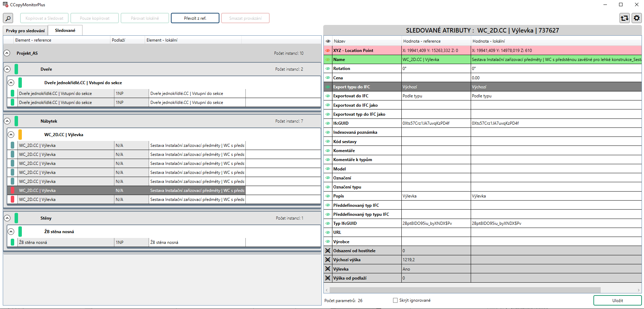Image resolution: width=644 pixels, height=309 pixels.
Task: Collapse the Dveře category
Action: click(x=7, y=69)
